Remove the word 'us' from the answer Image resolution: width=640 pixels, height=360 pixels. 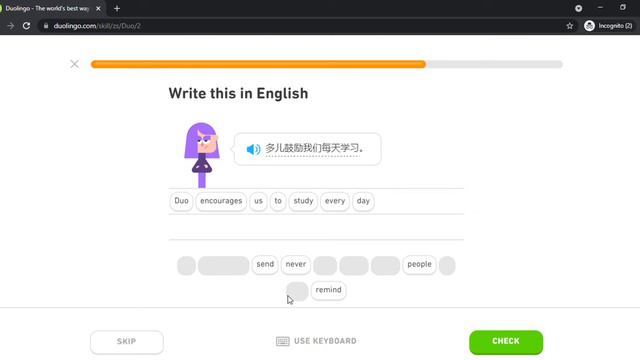click(x=258, y=201)
